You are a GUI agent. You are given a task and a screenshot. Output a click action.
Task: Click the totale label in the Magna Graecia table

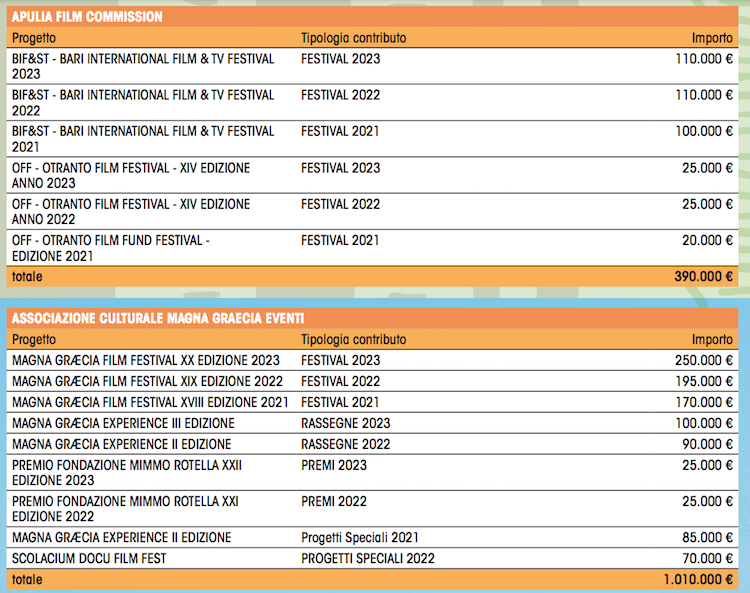27,580
